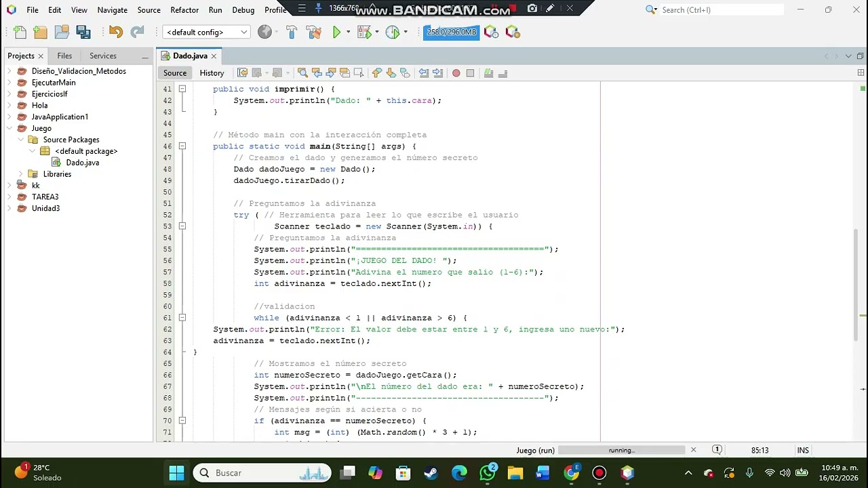
Task: Click the New Project toolbar icon
Action: click(x=40, y=32)
